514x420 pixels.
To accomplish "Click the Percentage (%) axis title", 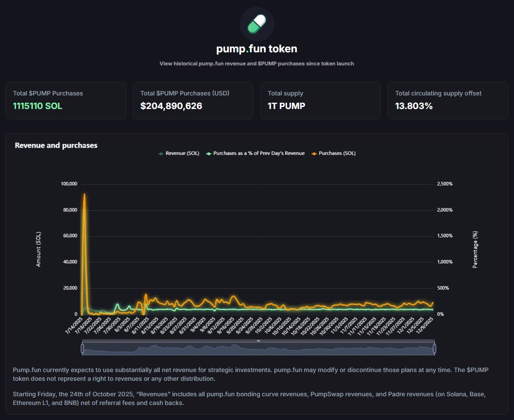I will pos(475,249).
